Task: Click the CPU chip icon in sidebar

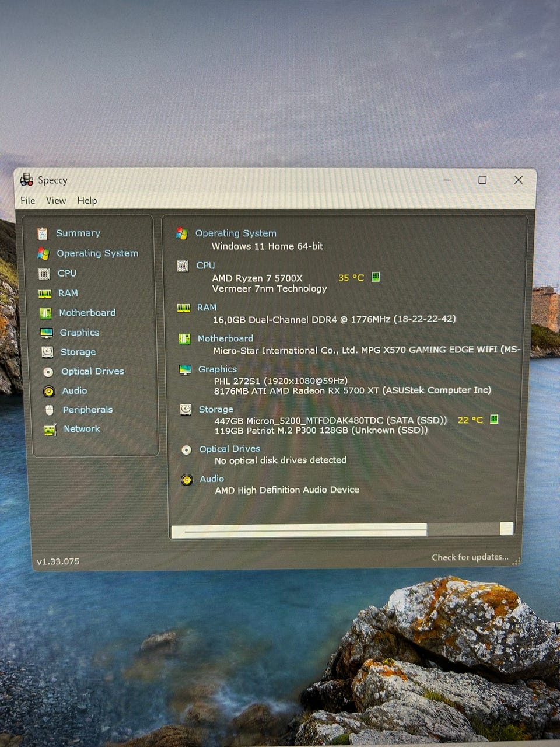Action: 44,273
